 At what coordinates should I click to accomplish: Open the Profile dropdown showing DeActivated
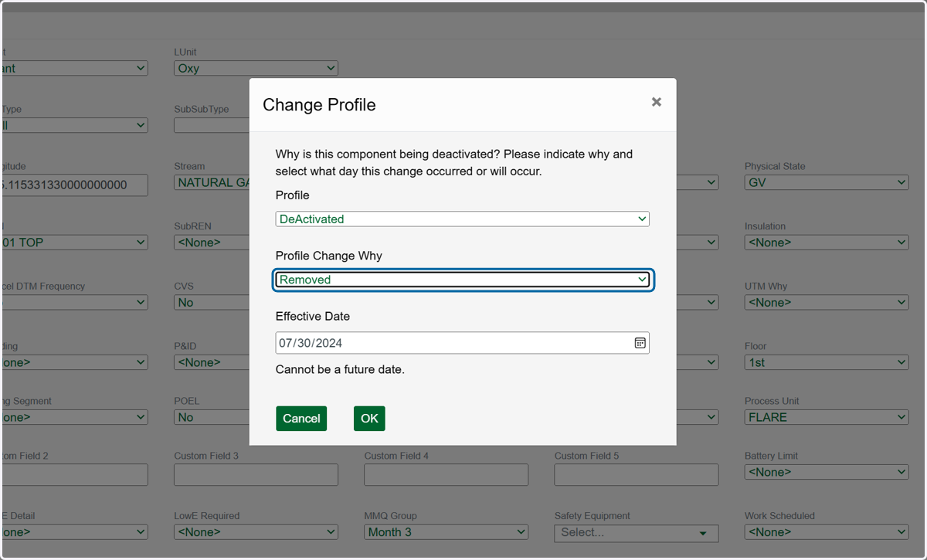pyautogui.click(x=462, y=219)
